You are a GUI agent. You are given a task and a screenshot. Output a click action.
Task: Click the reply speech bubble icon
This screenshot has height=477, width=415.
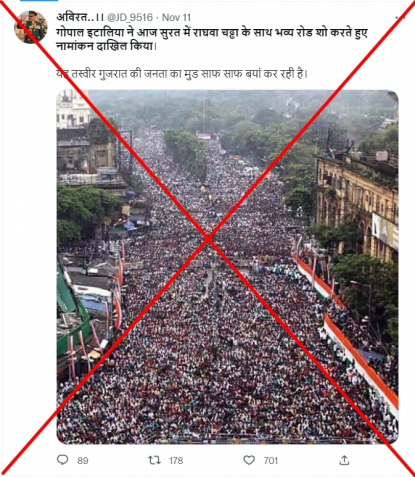pos(63,460)
